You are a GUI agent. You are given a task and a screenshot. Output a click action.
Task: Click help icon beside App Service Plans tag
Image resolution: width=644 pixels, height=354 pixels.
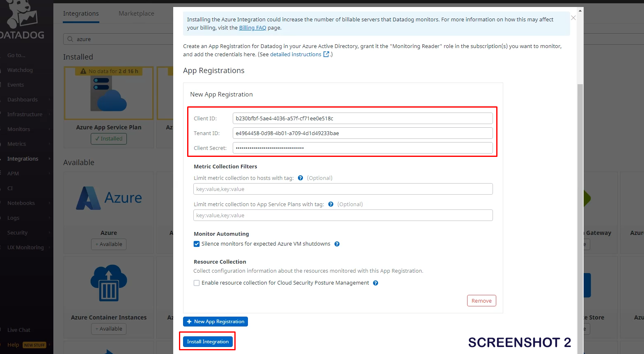tap(331, 204)
